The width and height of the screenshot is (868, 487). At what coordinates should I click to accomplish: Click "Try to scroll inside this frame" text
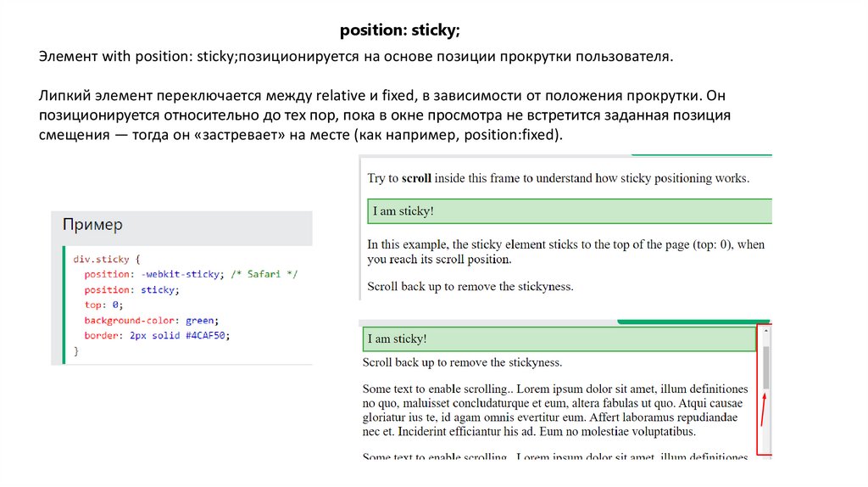pyautogui.click(x=558, y=178)
